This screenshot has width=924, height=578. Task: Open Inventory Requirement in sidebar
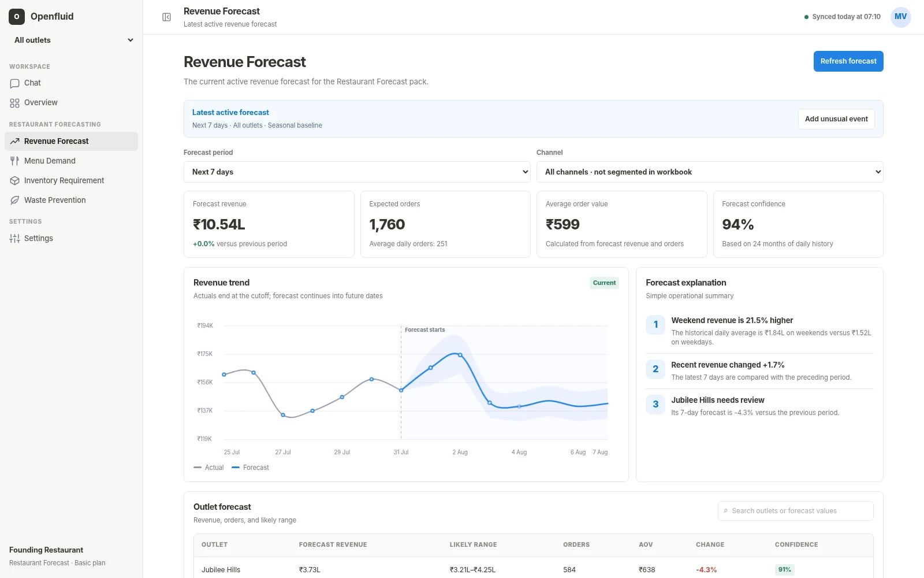[x=72, y=181]
